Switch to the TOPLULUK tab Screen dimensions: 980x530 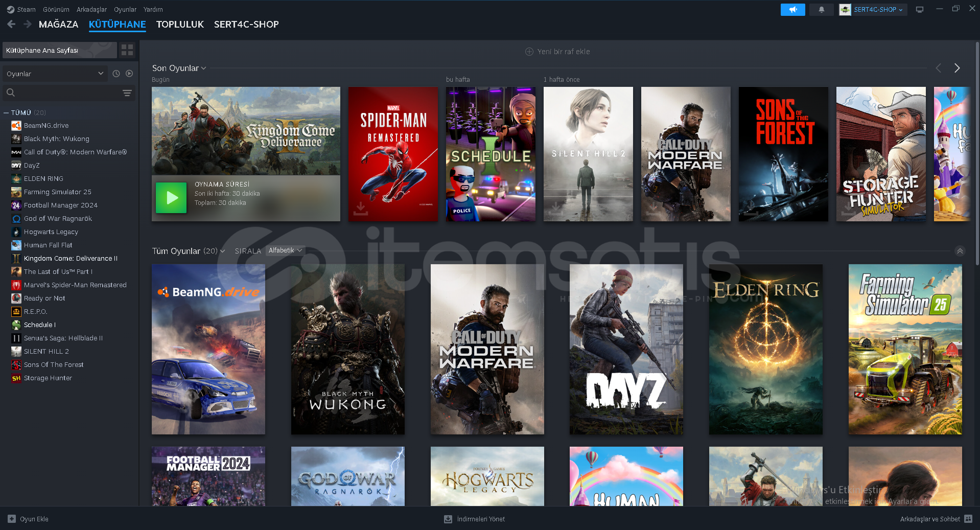click(x=180, y=24)
